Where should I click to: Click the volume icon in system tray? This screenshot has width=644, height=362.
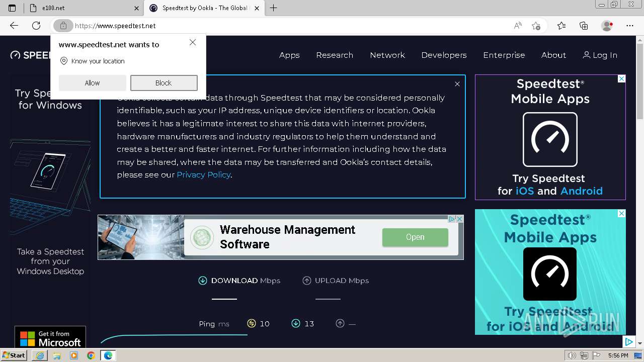pos(572,355)
